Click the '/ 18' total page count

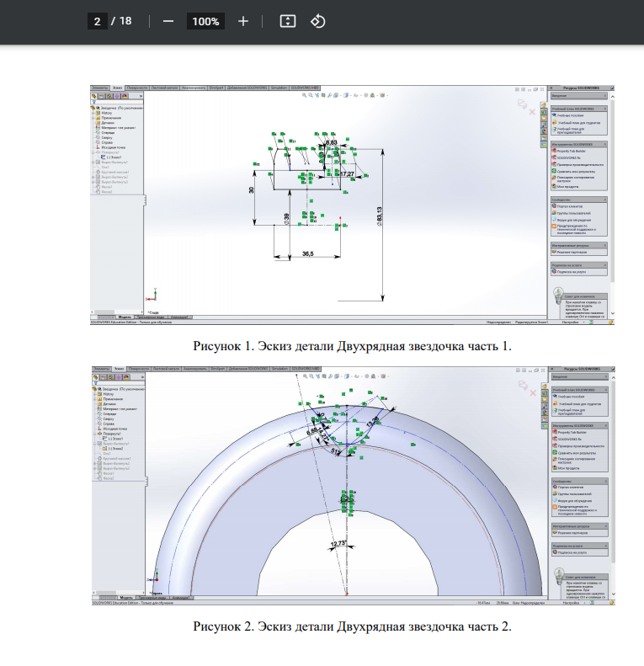[121, 21]
